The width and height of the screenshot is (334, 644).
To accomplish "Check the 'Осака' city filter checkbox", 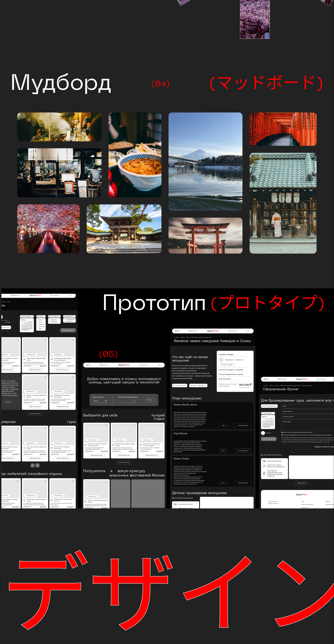I will [38, 320].
